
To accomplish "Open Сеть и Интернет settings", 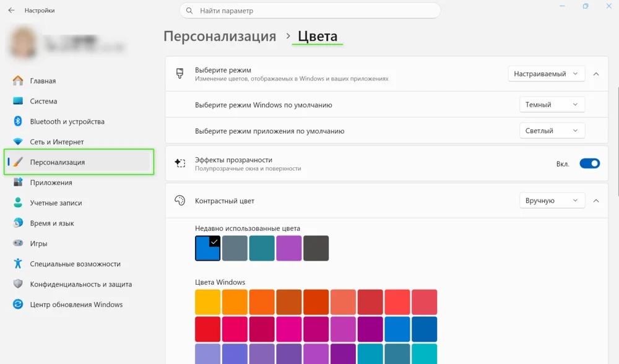I will (79, 142).
